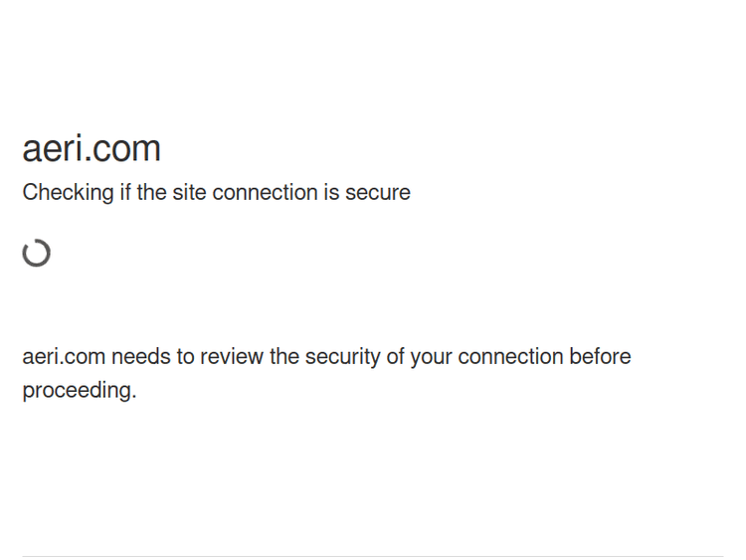The width and height of the screenshot is (746, 560).
Task: Click the word "the" after "review"
Action: tap(284, 357)
